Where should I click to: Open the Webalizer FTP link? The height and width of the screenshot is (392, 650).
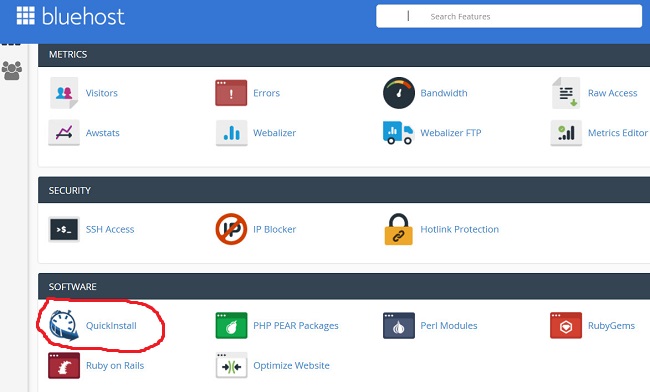point(451,133)
